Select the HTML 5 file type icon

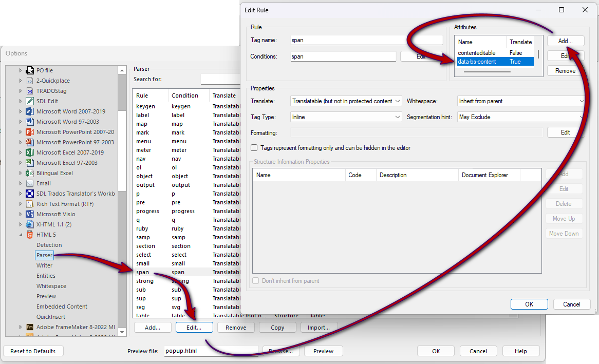tap(29, 234)
